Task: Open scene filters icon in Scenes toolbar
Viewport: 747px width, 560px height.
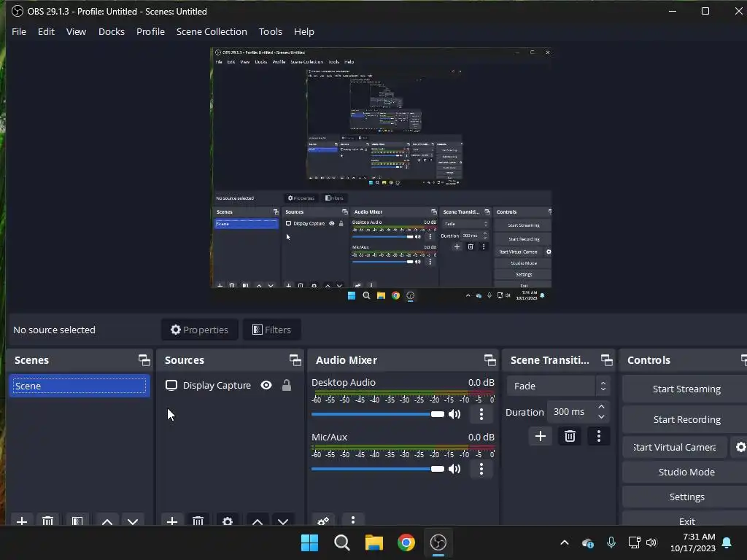Action: click(77, 521)
